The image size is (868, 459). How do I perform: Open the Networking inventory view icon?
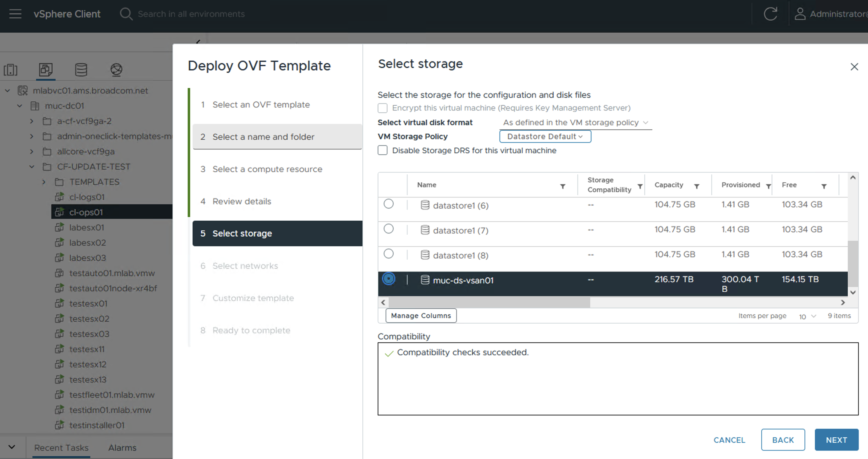116,70
